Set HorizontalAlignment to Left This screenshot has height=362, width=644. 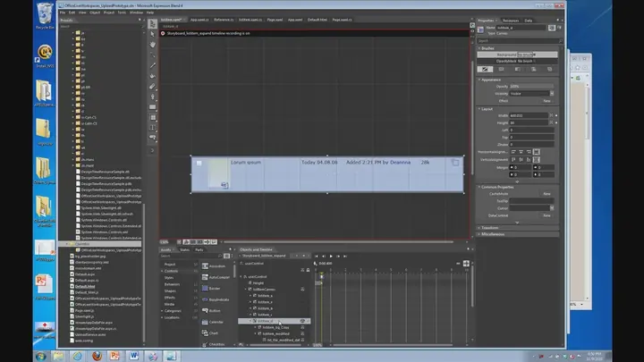coord(513,152)
